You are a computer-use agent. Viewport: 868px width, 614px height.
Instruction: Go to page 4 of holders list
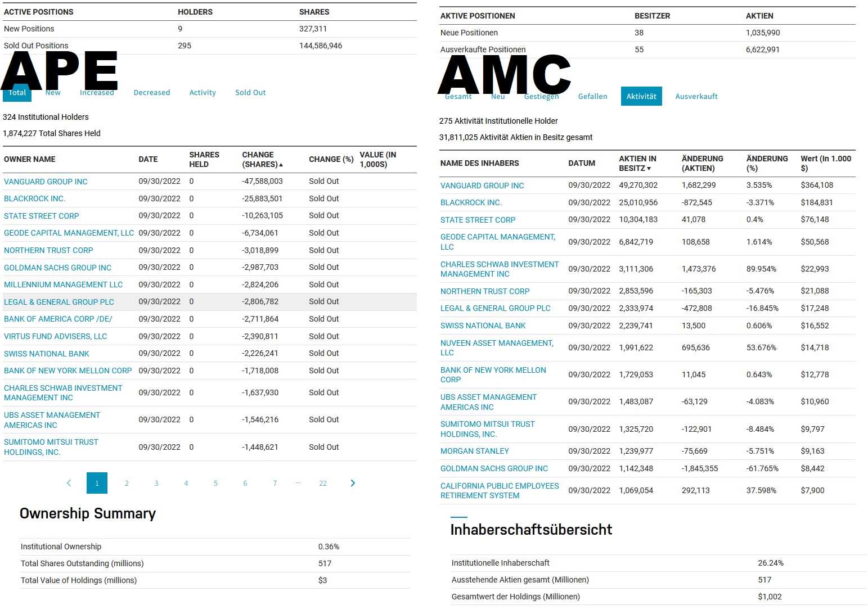click(186, 483)
